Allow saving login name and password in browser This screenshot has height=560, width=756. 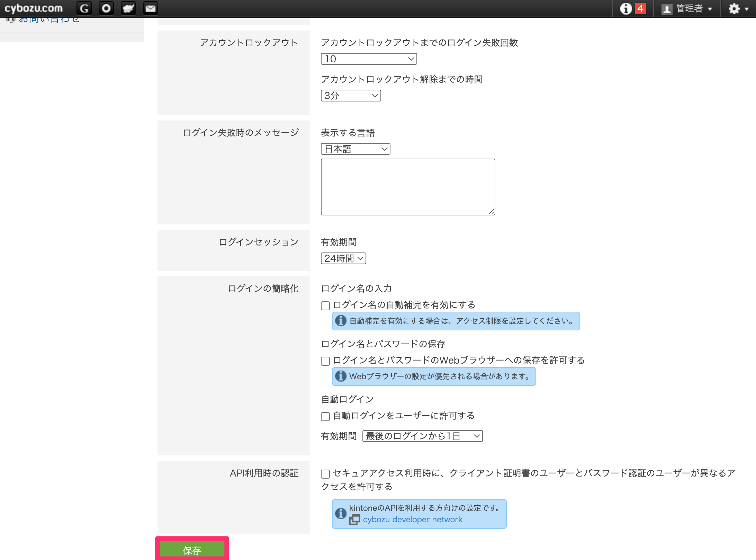coord(325,361)
